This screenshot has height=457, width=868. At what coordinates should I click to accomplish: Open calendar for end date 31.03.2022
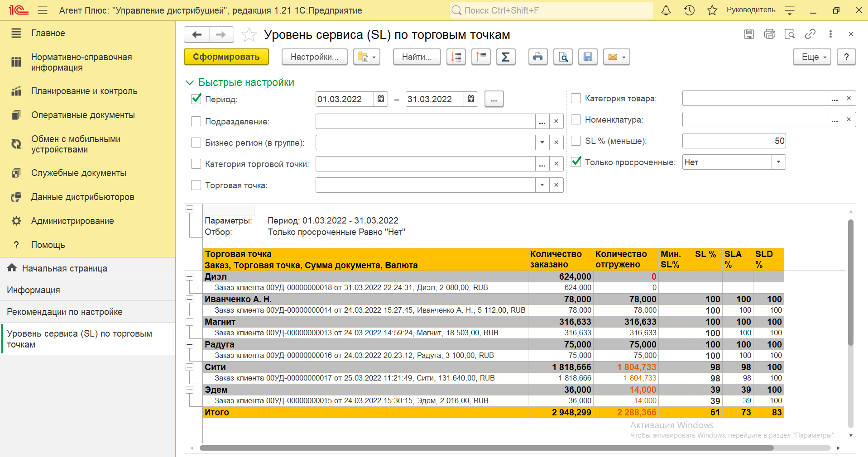(x=471, y=99)
